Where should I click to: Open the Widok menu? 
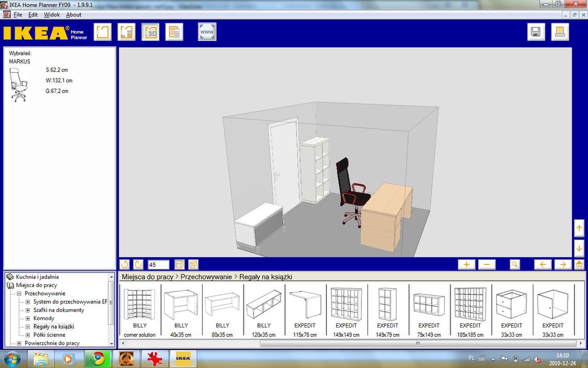[52, 15]
